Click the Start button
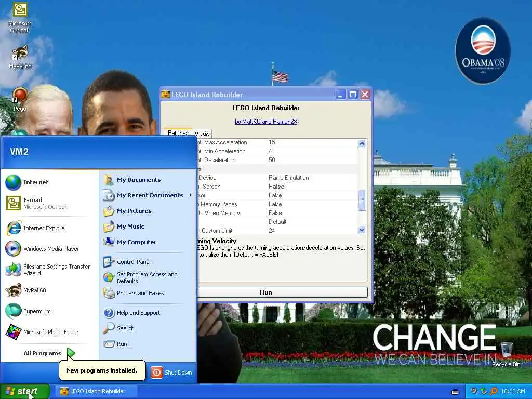 pos(25,391)
